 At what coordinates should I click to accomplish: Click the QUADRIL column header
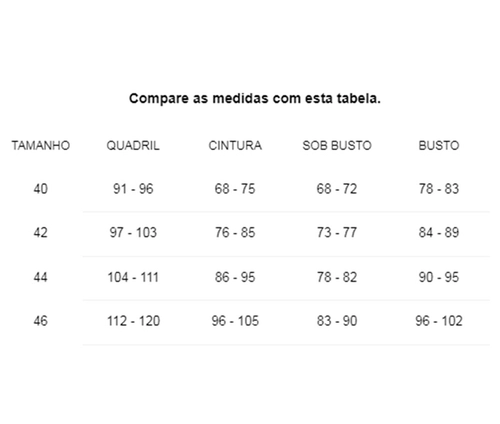(133, 146)
